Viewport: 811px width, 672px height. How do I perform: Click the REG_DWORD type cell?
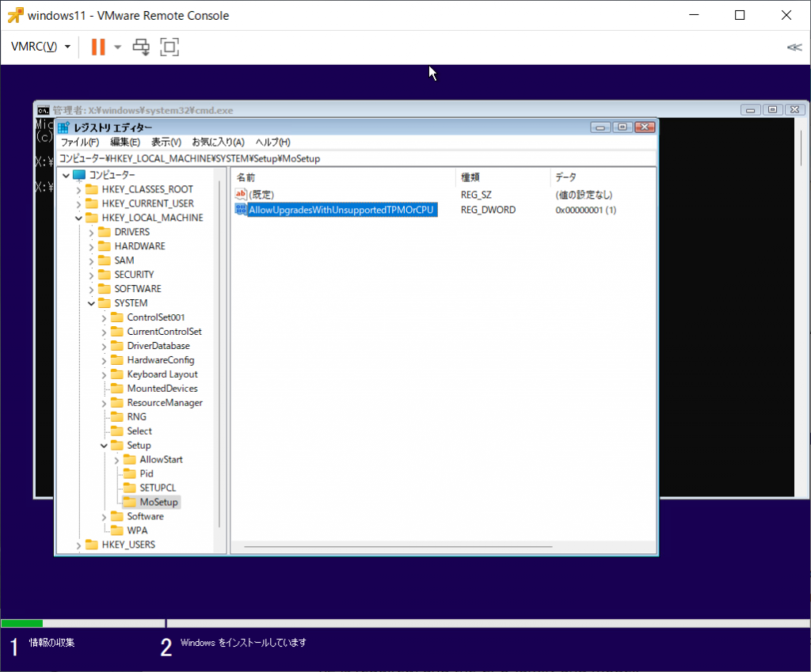point(488,210)
